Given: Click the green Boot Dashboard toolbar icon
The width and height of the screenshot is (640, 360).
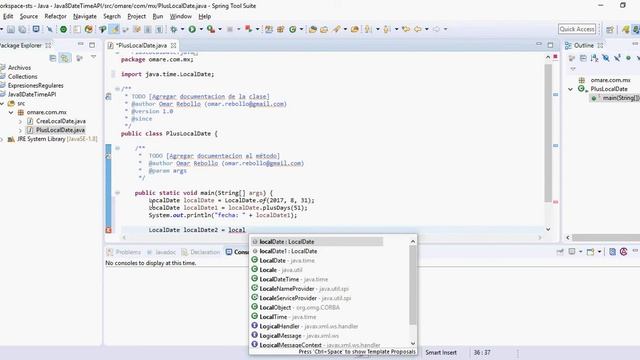Looking at the screenshot, I should click(x=63, y=29).
